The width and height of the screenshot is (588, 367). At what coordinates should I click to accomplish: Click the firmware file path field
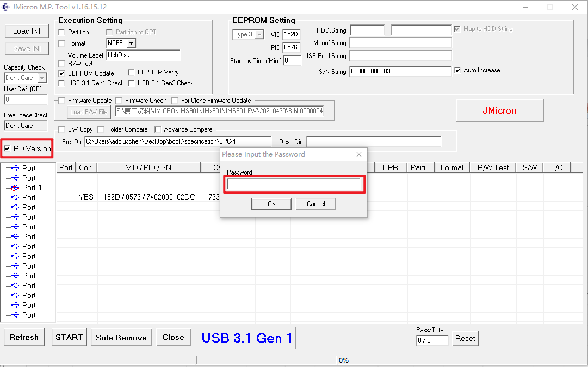coord(219,111)
